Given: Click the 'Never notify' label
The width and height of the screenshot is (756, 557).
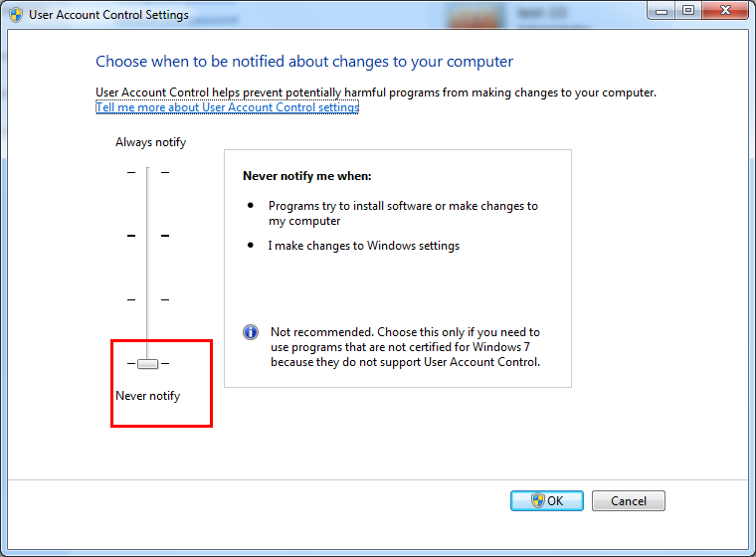Looking at the screenshot, I should [x=147, y=396].
